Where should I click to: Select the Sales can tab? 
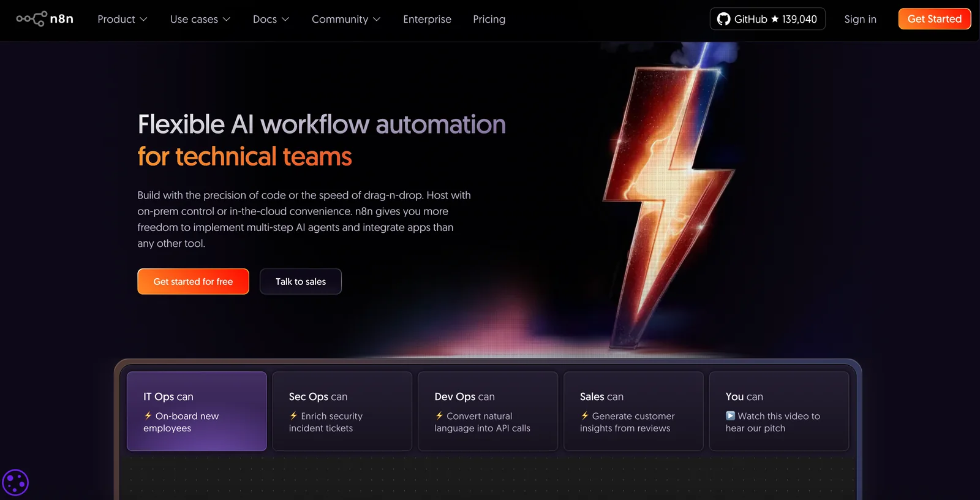coord(633,411)
